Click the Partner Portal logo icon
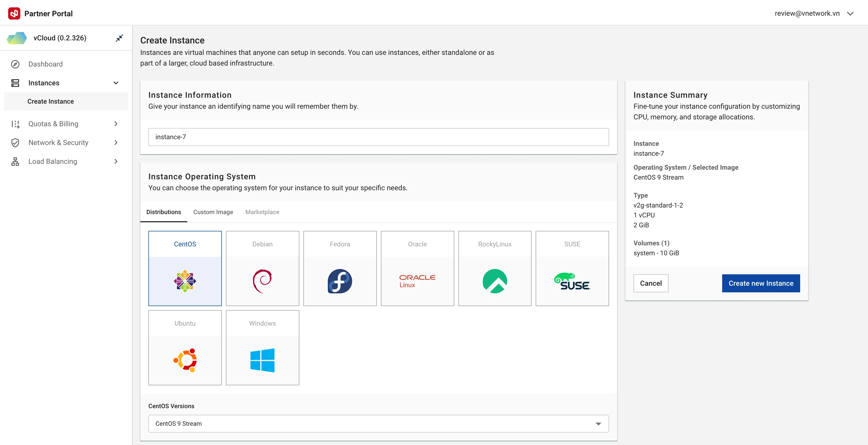 14,13
